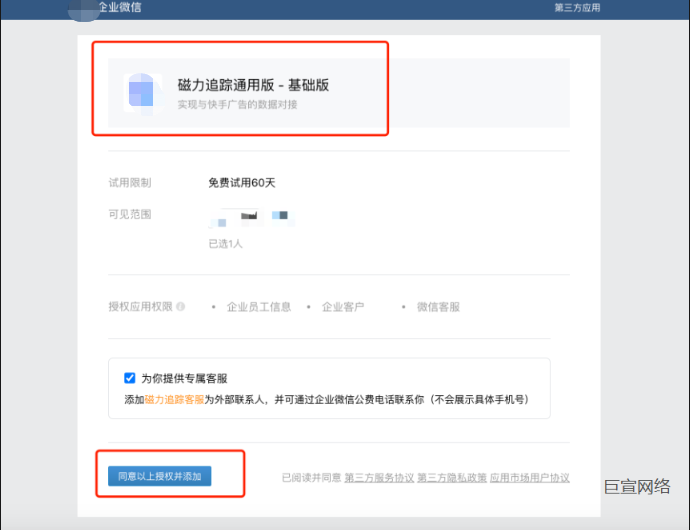Open the 第三方应用 header tab

pyautogui.click(x=577, y=8)
